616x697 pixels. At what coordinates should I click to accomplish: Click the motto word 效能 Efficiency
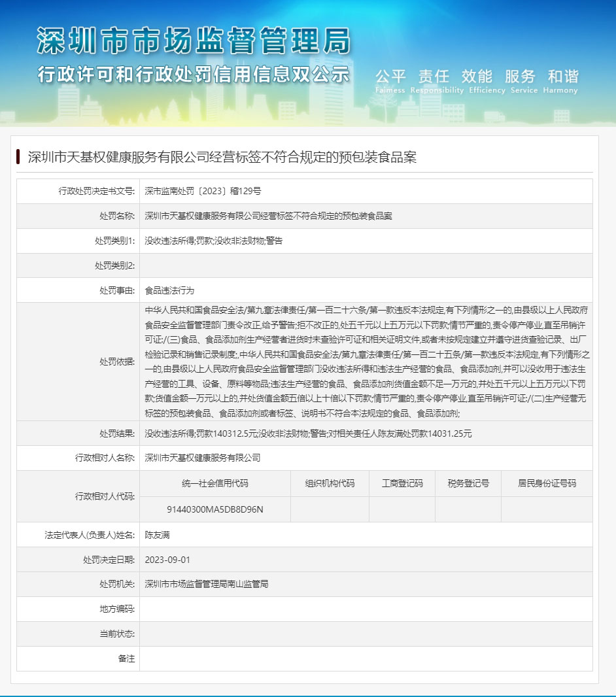[487, 81]
